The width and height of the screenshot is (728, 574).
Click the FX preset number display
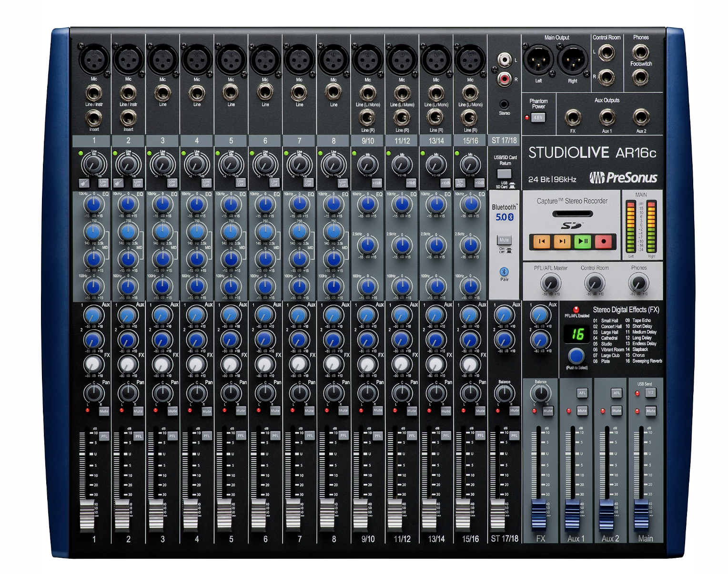pos(576,334)
